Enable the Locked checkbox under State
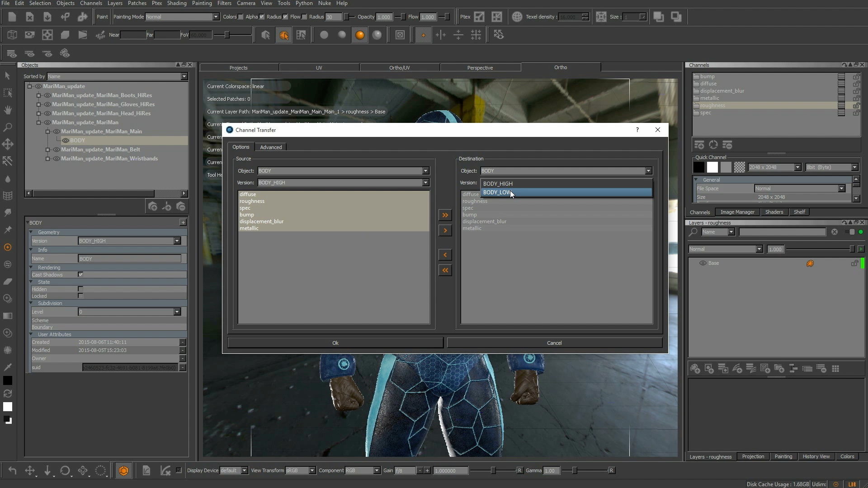This screenshot has width=868, height=488. pyautogui.click(x=80, y=296)
